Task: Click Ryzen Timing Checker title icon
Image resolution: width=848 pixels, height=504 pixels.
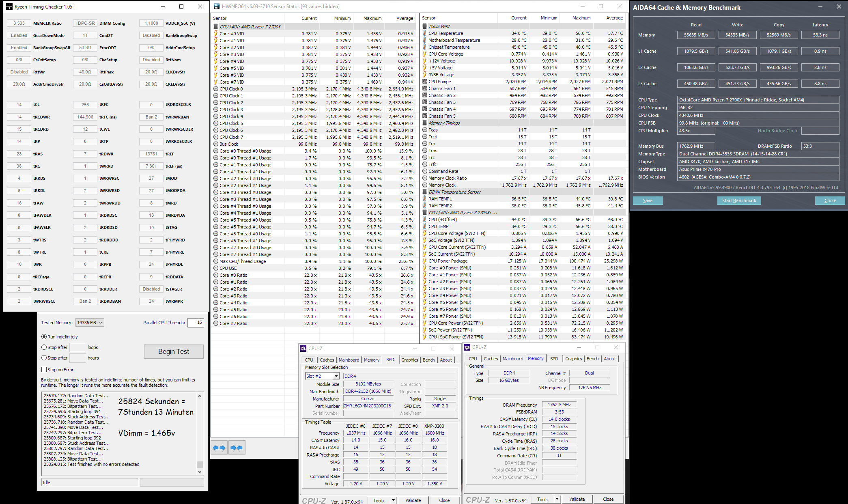Action: click(9, 6)
